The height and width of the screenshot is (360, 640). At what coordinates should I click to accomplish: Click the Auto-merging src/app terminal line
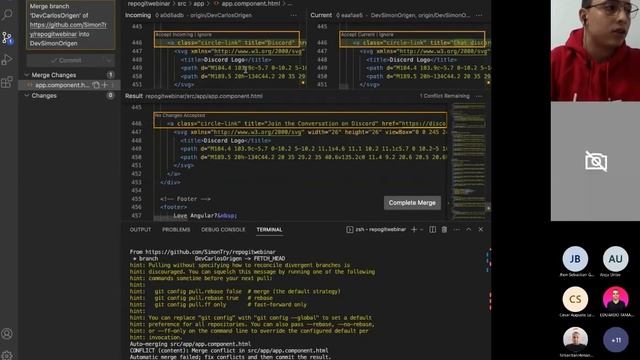click(190, 344)
